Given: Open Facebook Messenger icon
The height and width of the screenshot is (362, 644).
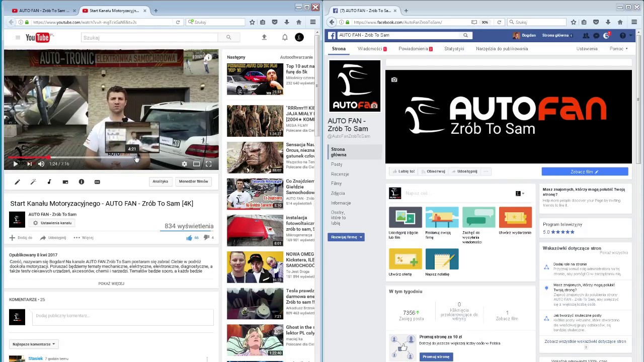Looking at the screenshot, I should pyautogui.click(x=596, y=35).
